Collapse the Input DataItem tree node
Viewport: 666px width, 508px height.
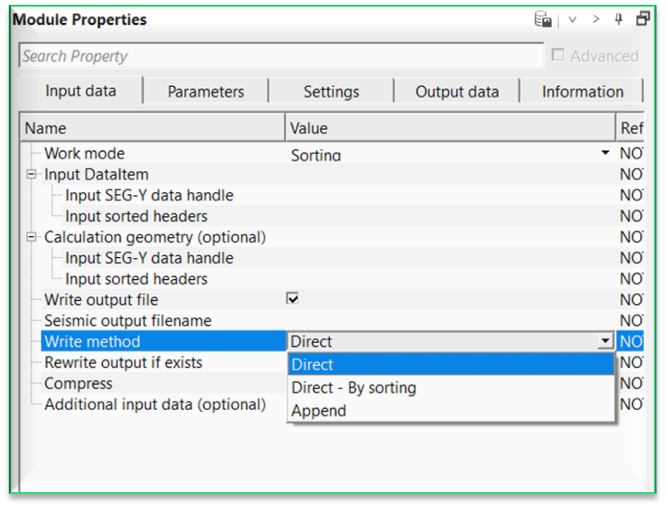[32, 175]
